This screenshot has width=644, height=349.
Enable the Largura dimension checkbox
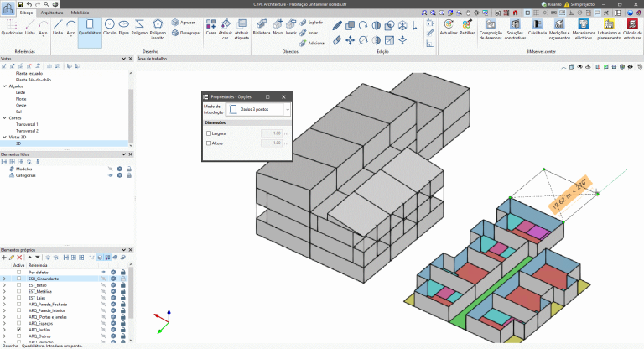209,133
